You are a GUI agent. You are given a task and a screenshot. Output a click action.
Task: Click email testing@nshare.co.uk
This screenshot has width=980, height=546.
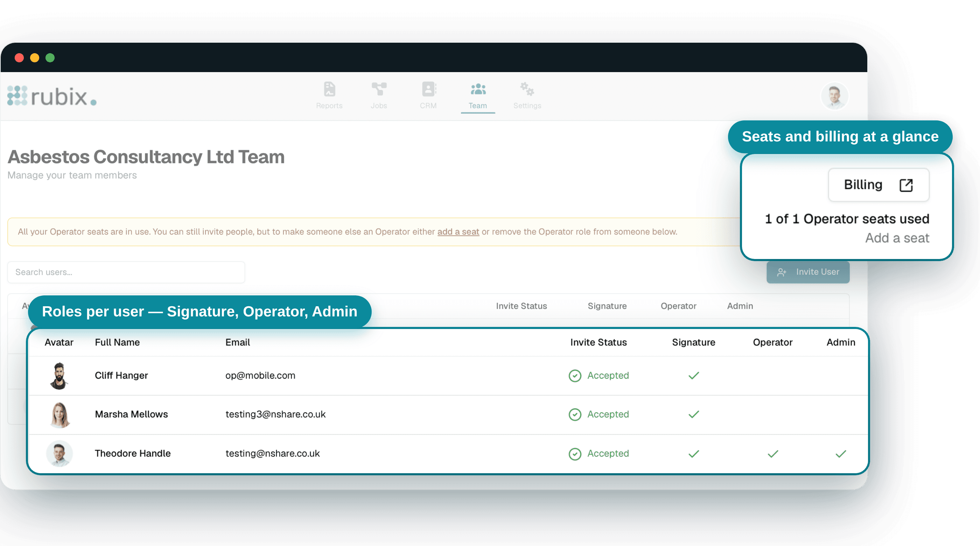(272, 454)
